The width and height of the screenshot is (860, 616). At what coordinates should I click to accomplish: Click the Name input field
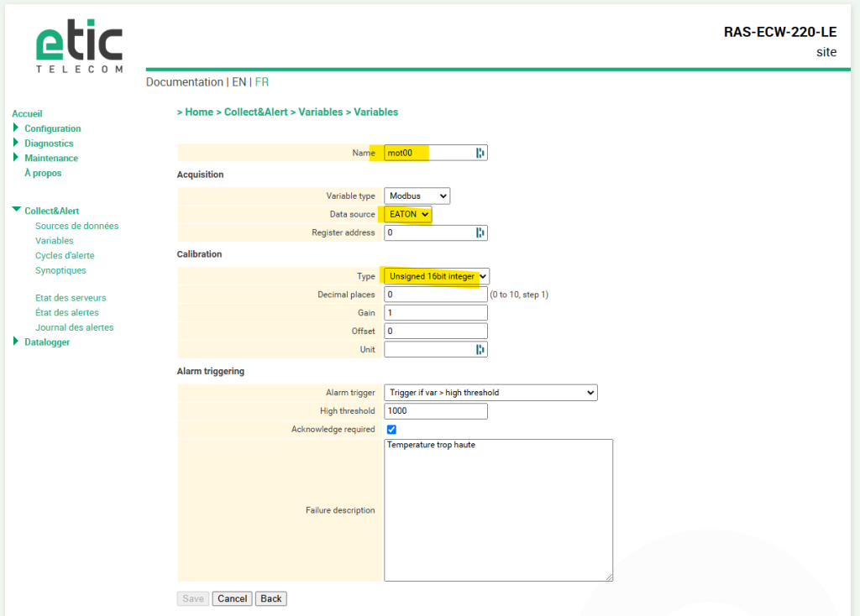436,153
